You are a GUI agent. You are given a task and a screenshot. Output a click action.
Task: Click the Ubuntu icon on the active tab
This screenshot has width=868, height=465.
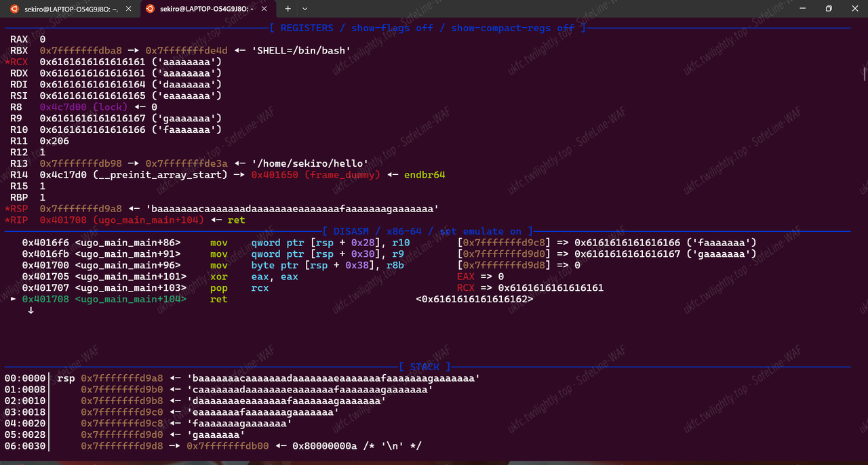pos(149,9)
